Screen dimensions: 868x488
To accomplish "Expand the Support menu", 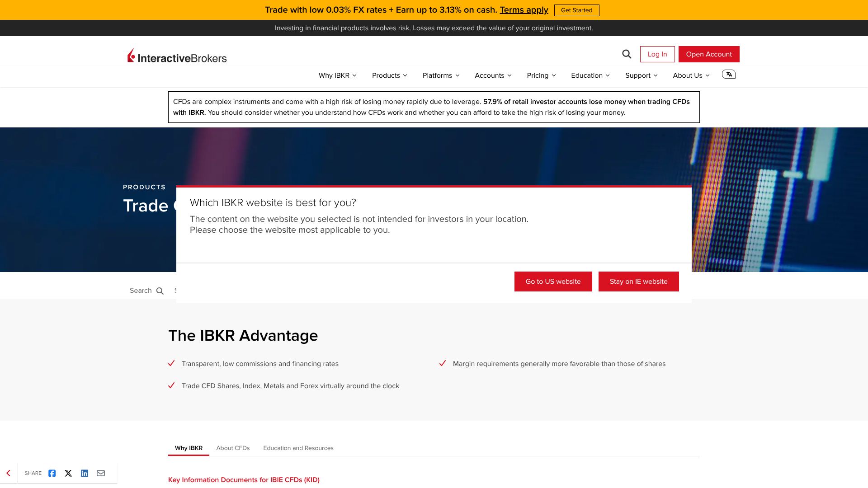I will [642, 75].
